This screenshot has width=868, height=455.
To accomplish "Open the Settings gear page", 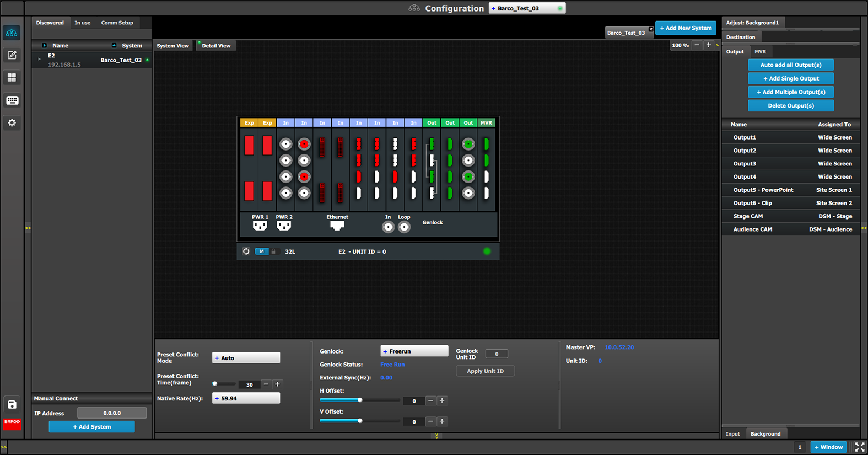I will coord(12,123).
